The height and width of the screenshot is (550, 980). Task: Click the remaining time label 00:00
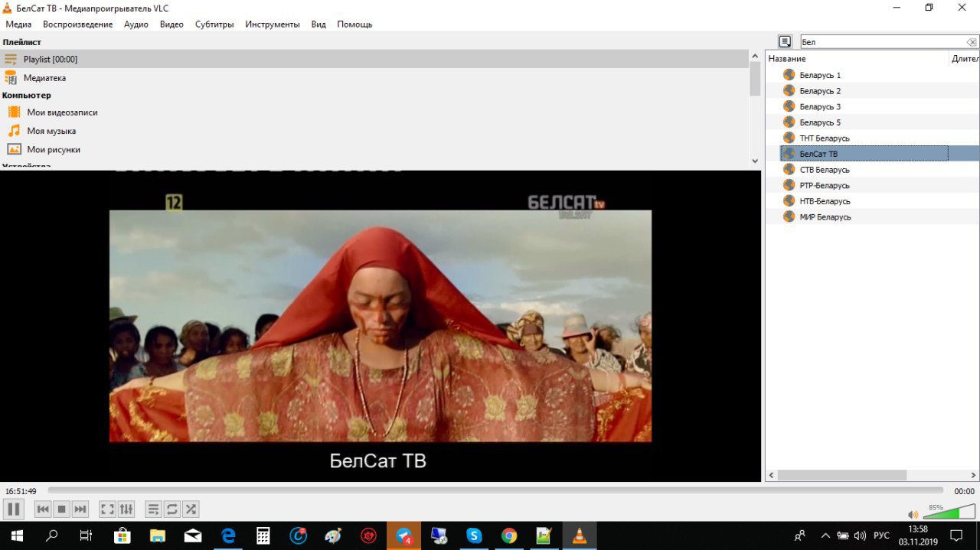click(x=964, y=491)
